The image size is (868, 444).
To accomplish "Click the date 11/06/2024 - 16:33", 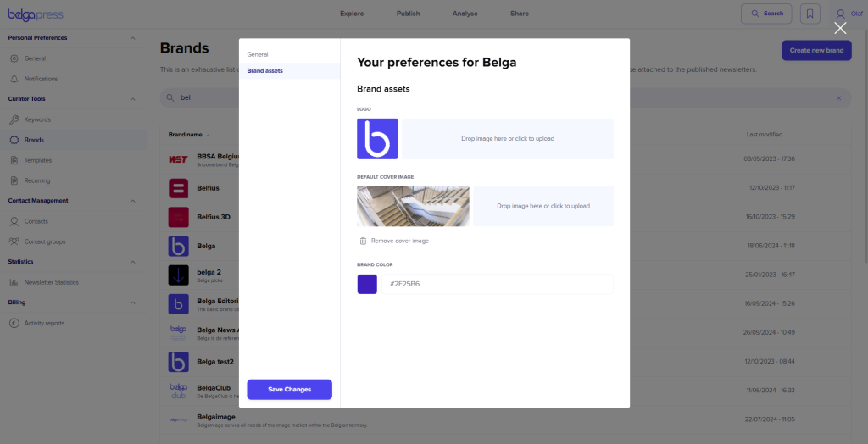I will pos(770,391).
